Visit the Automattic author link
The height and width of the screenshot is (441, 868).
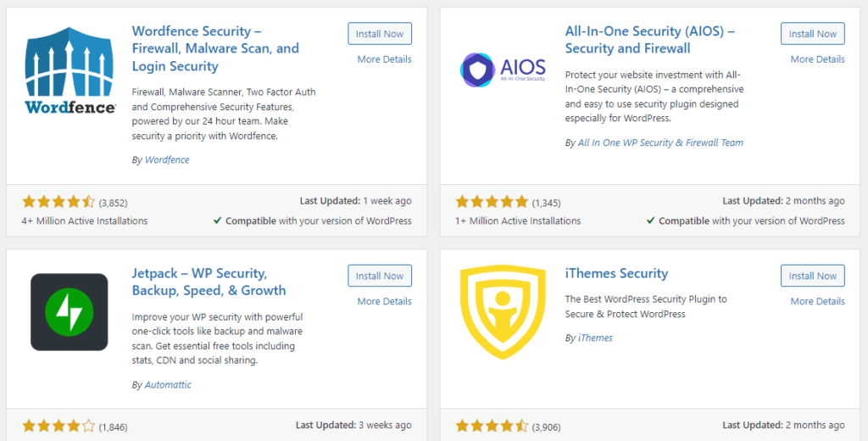(169, 384)
